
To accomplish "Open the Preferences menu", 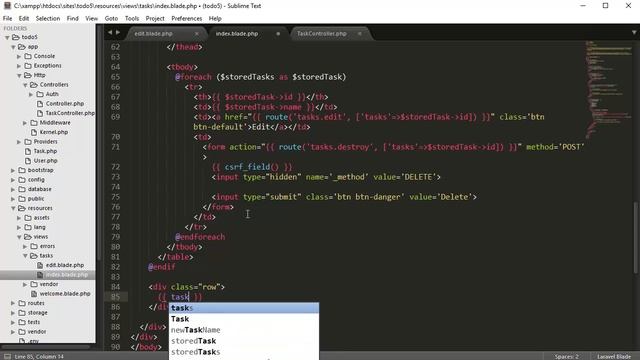I will (x=187, y=18).
